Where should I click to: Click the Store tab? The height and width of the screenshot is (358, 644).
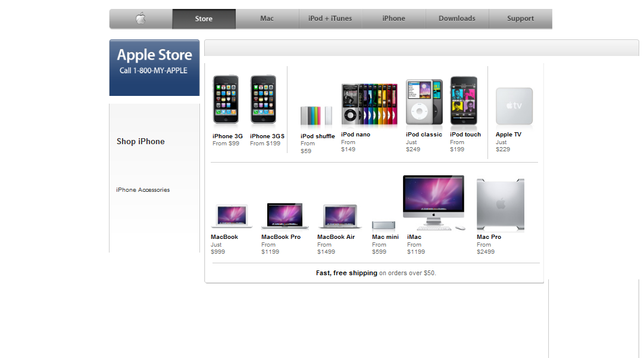[204, 18]
